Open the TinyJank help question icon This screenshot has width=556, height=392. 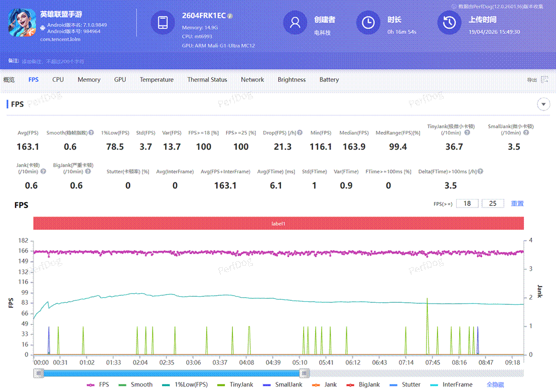467,133
